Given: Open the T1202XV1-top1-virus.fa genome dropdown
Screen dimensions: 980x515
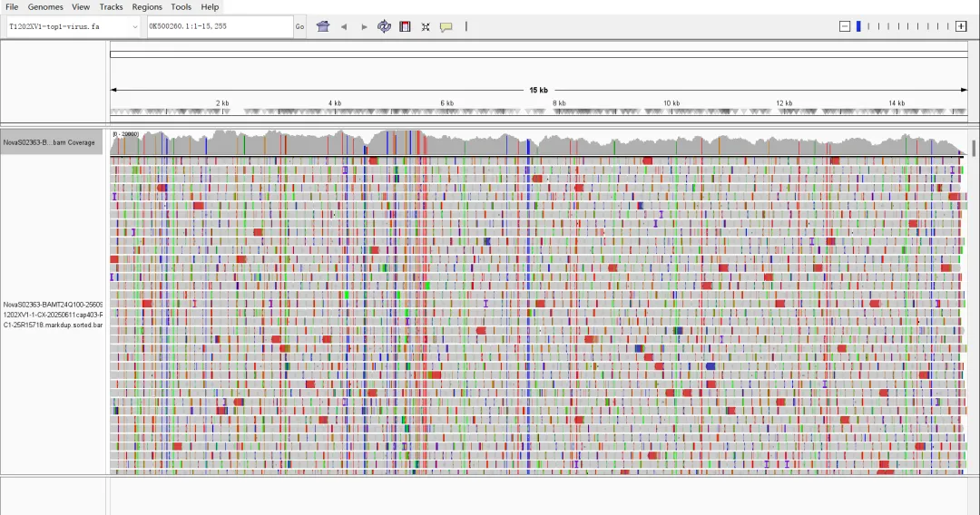Looking at the screenshot, I should click(x=73, y=26).
